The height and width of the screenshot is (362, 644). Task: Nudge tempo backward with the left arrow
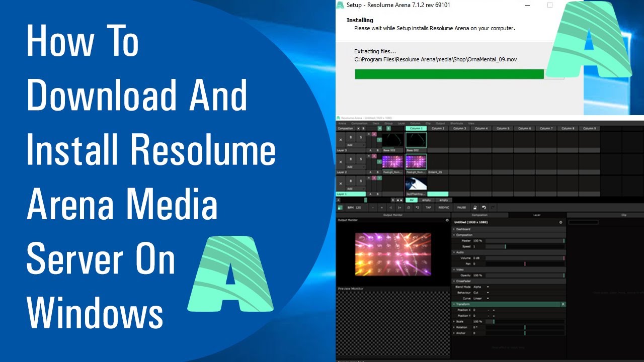(390, 207)
